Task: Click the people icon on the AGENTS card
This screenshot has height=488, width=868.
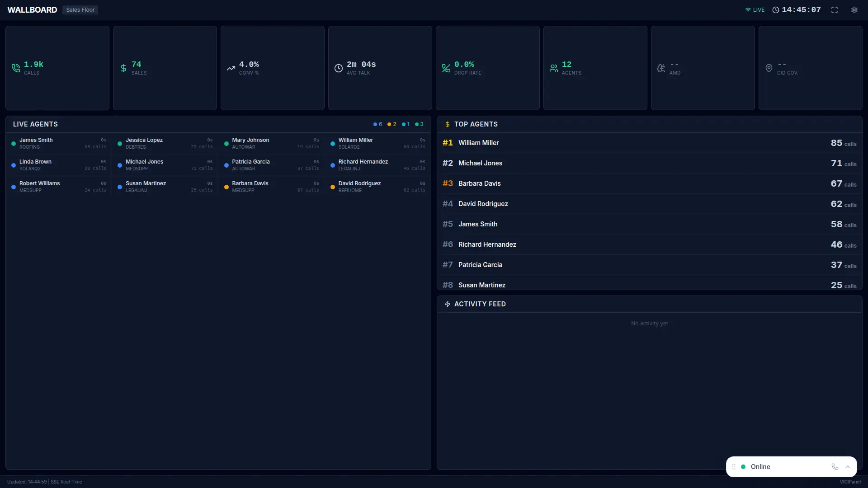Action: click(x=553, y=68)
